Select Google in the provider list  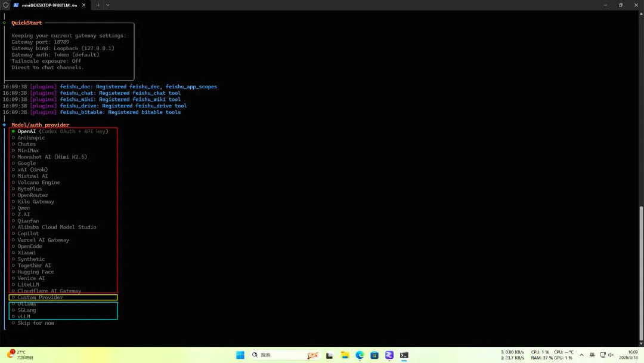pyautogui.click(x=24, y=163)
